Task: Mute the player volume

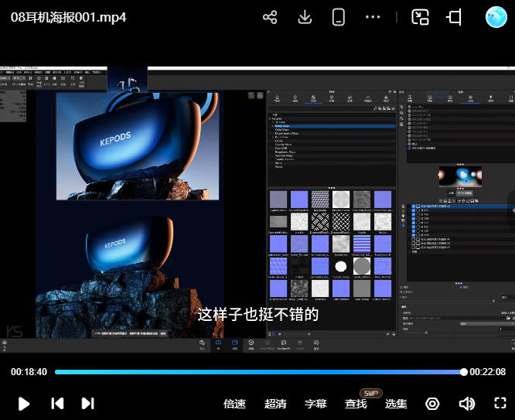Action: [x=466, y=404]
